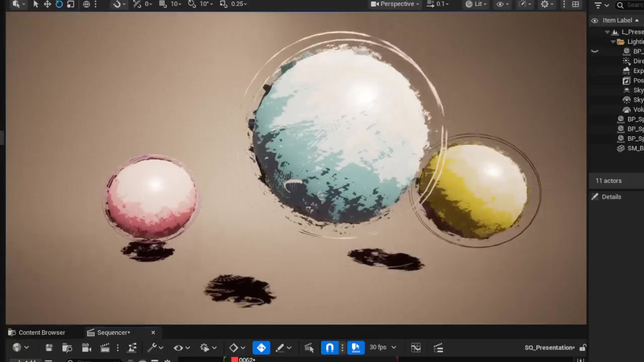Click the Outliner search field
Image resolution: width=644 pixels, height=362 pixels.
pyautogui.click(x=630, y=5)
